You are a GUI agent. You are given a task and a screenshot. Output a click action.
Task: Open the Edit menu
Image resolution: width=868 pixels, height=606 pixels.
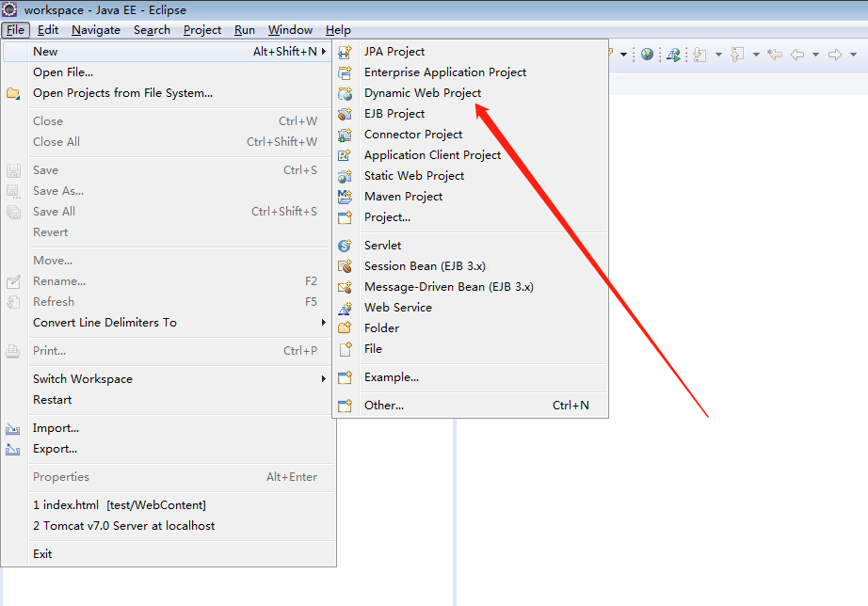coord(48,30)
